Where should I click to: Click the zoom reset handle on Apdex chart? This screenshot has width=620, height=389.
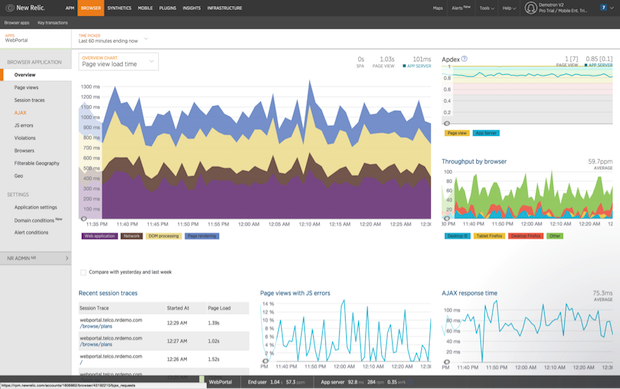click(x=447, y=123)
